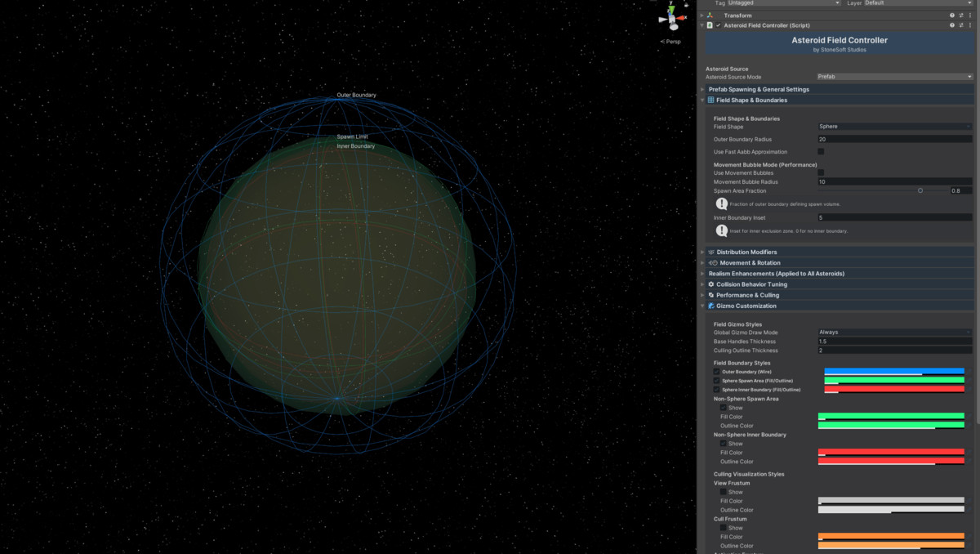Click the info icon beside the spawn volume hint
980x554 pixels.
click(x=722, y=203)
